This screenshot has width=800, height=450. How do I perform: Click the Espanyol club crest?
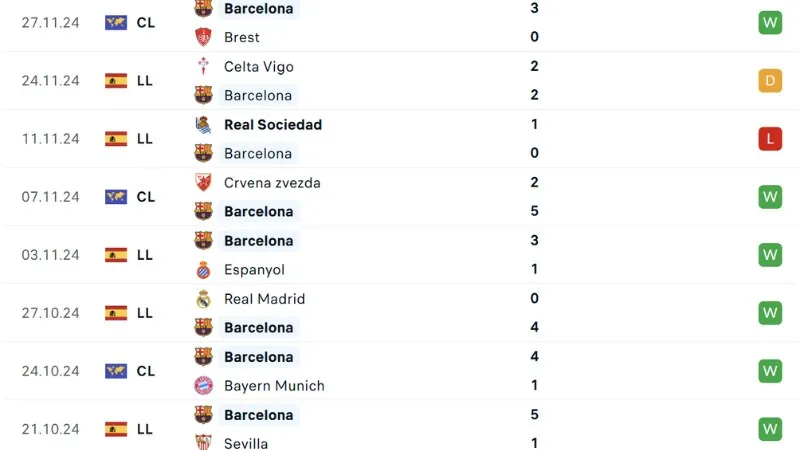[x=203, y=270]
